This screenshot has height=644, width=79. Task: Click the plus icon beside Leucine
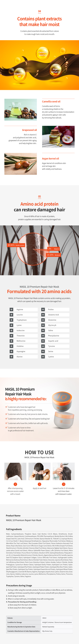point(11,315)
